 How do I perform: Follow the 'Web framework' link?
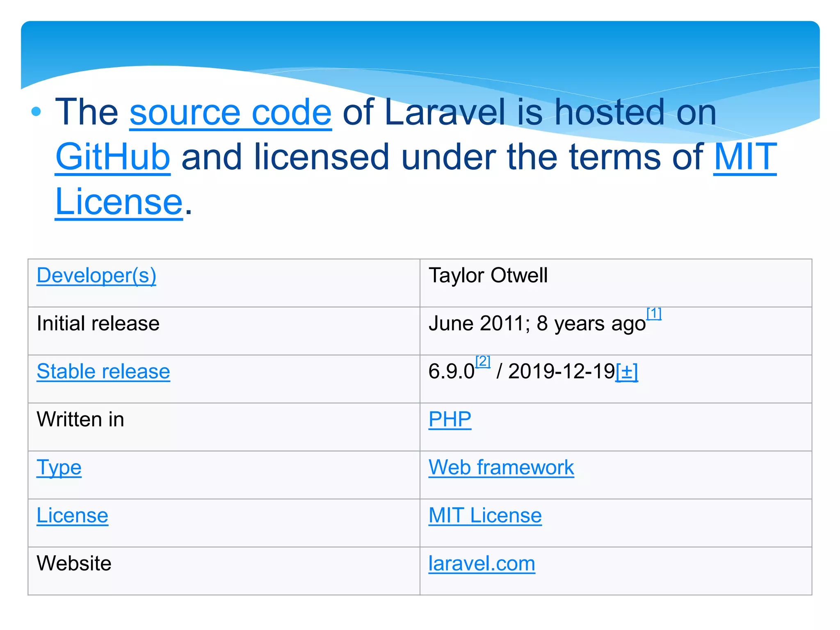501,468
